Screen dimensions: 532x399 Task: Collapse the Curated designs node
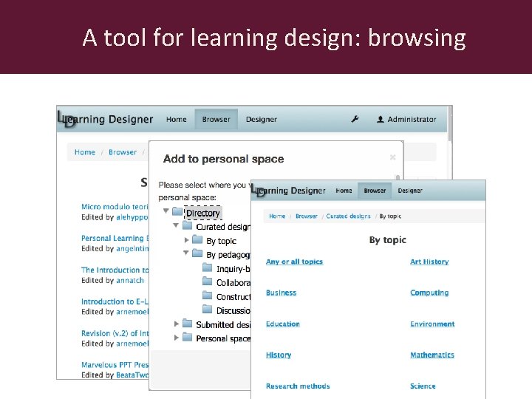[176, 225]
